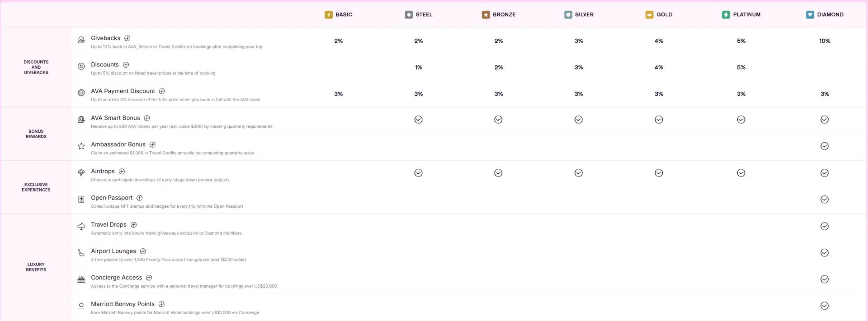Expand Discounts details with plus icon
This screenshot has height=321, width=868.
coord(126,65)
